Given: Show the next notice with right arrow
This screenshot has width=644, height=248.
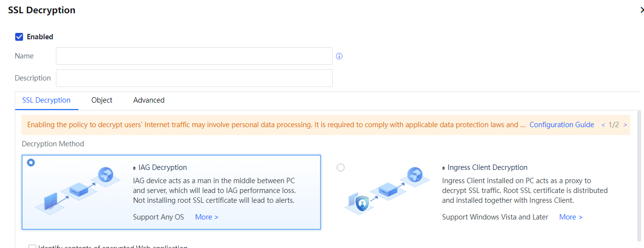Looking at the screenshot, I should click(x=625, y=125).
